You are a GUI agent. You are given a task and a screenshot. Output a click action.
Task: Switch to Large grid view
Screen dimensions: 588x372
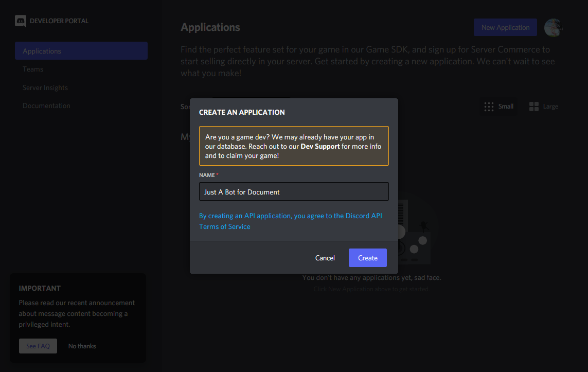544,107
